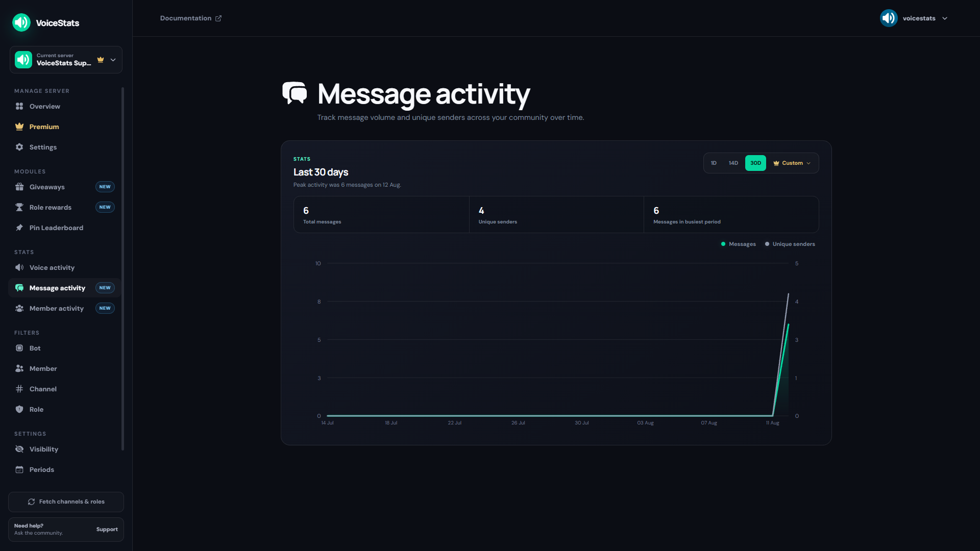
Task: Click the Unique senders stat card
Action: click(x=556, y=215)
